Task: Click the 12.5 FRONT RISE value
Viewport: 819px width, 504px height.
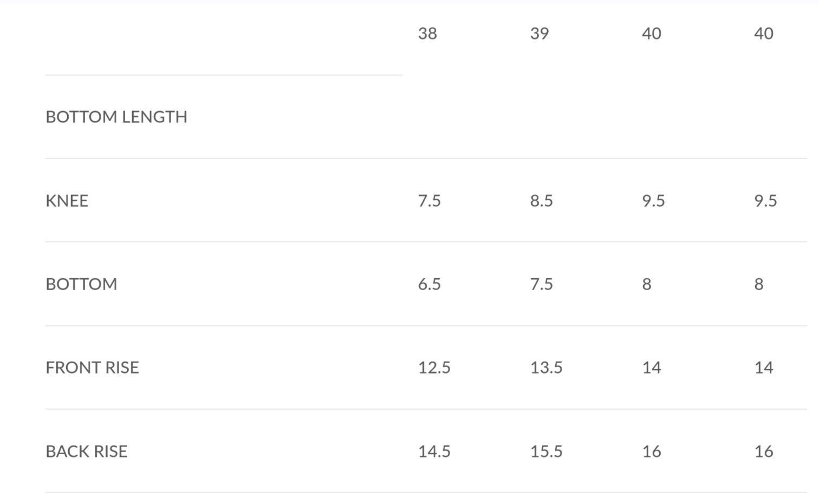Action: tap(434, 368)
